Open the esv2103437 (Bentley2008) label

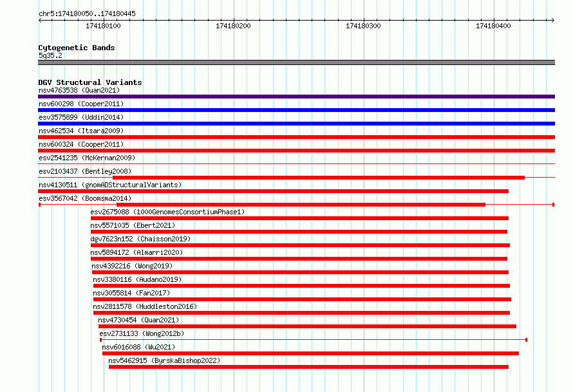[x=85, y=171]
